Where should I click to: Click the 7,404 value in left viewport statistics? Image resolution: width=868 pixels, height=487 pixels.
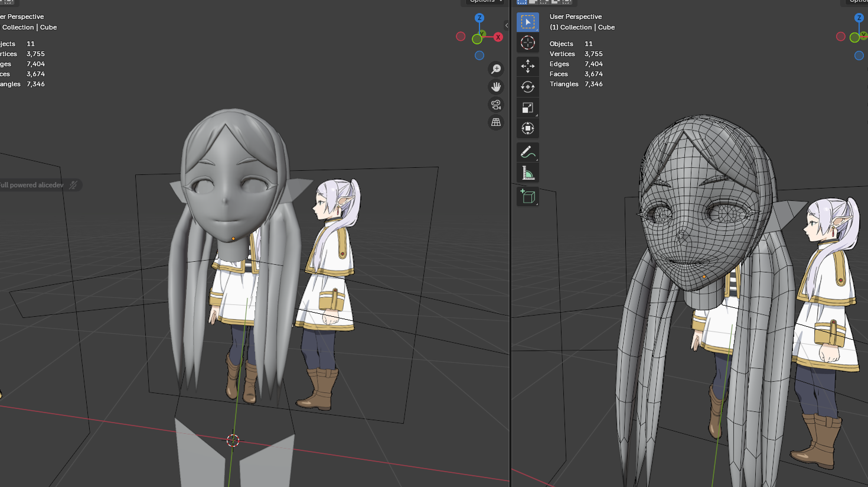pyautogui.click(x=36, y=64)
